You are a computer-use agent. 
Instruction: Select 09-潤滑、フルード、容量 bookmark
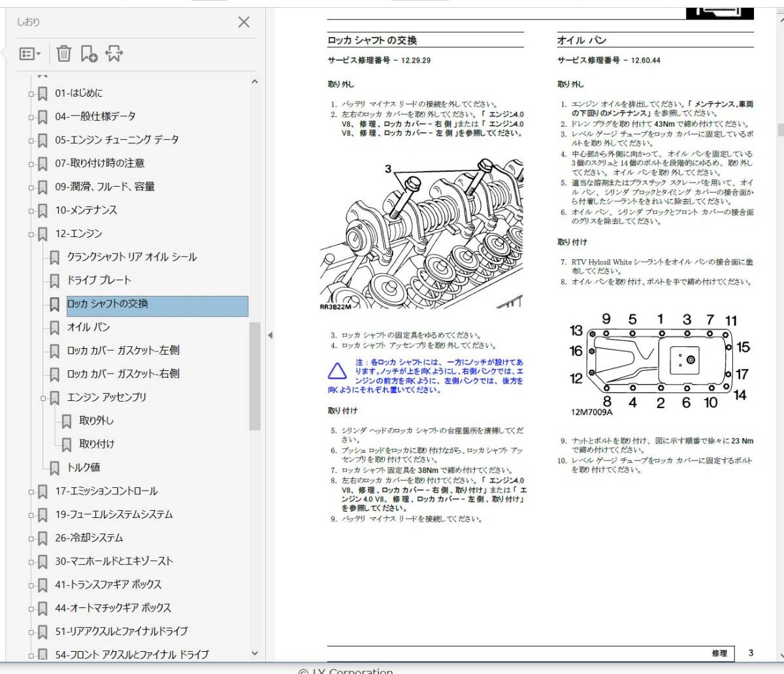(105, 187)
